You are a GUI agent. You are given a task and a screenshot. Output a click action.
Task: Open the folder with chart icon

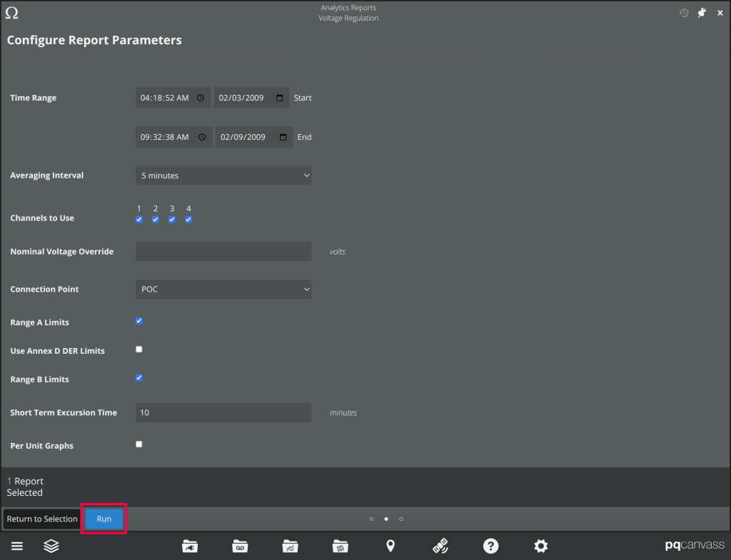pyautogui.click(x=290, y=546)
